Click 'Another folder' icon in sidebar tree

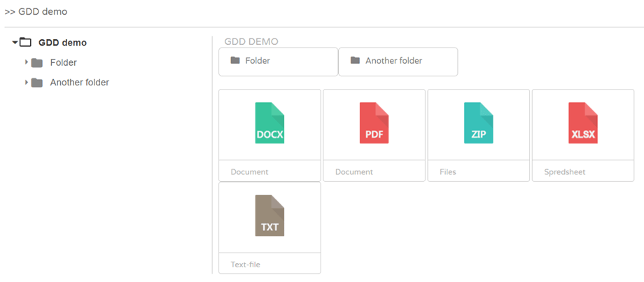37,83
